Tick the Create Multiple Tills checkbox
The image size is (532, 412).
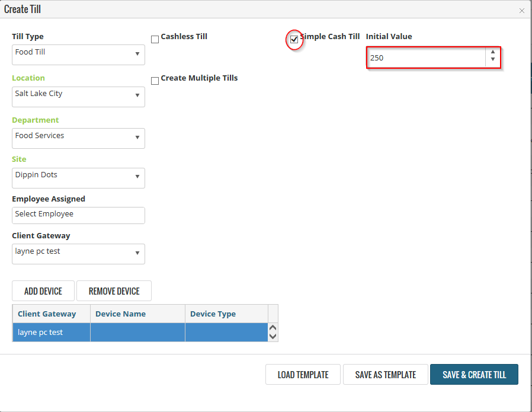[x=155, y=81]
